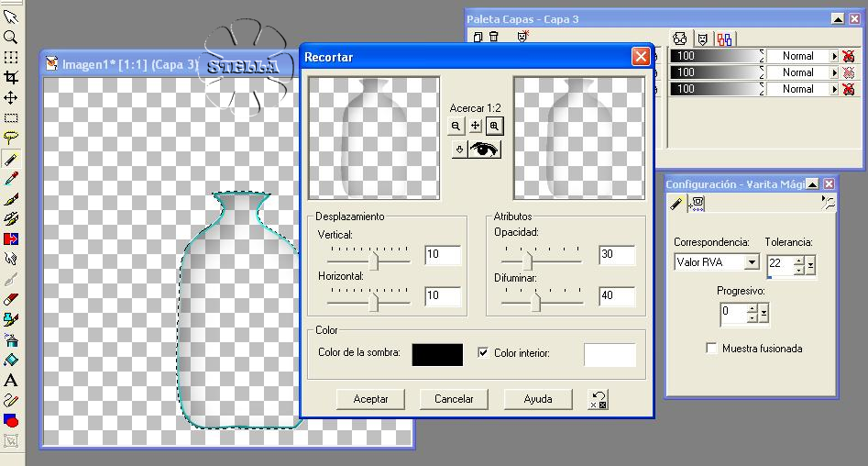Click the proof eye button
Viewport: 868px width, 466px height.
[484, 150]
